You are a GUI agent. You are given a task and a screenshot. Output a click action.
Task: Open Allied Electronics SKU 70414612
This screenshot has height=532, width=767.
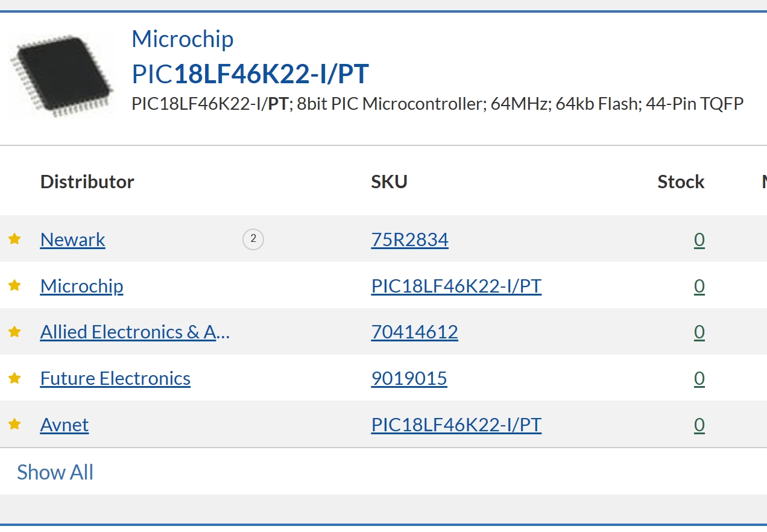(x=414, y=332)
